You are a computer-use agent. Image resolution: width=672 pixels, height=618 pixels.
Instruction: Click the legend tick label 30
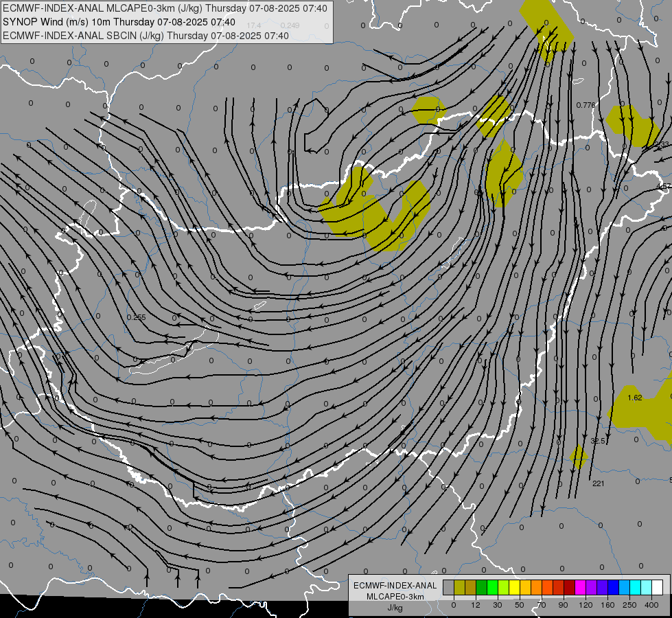[498, 605]
